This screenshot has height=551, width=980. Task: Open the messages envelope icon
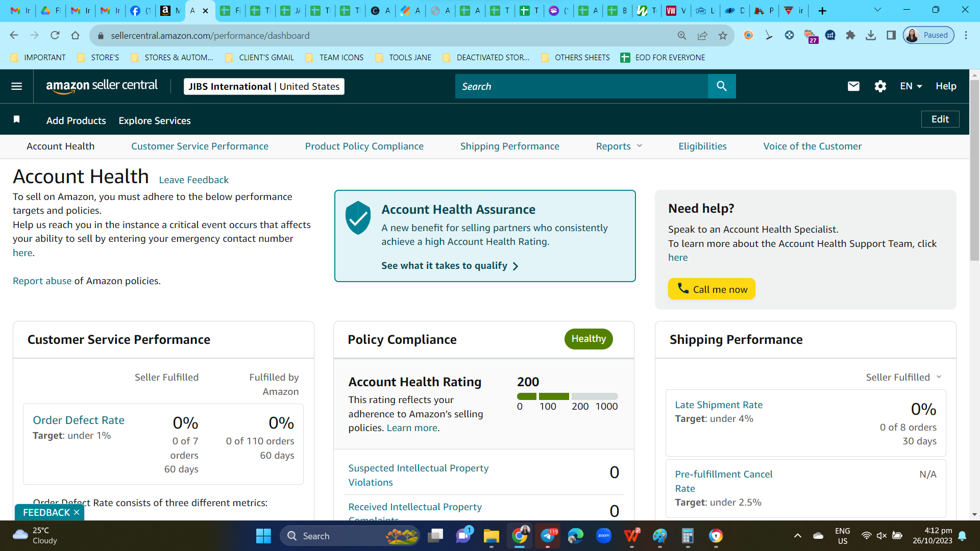(853, 86)
